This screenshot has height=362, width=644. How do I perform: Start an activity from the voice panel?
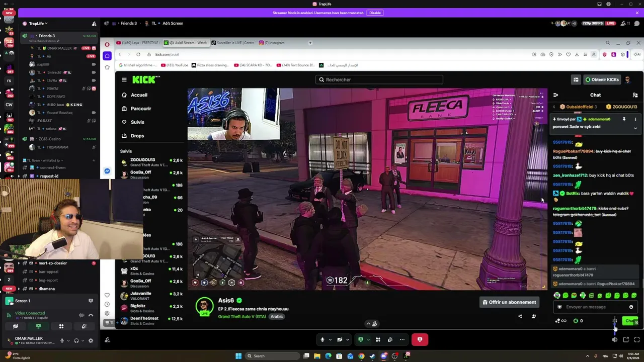coord(61,326)
